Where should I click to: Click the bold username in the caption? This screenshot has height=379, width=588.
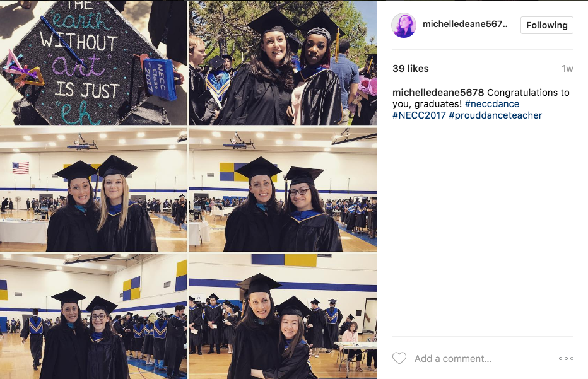click(x=438, y=93)
